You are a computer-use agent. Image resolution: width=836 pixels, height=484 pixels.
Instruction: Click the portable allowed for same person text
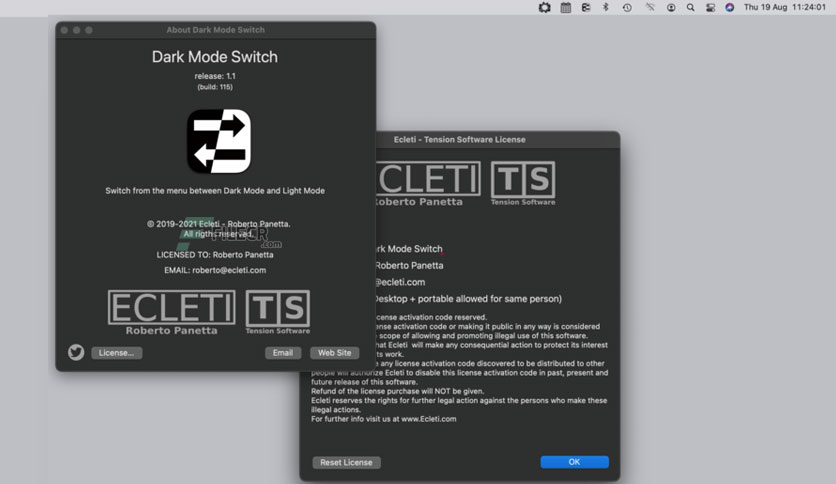tap(468, 299)
